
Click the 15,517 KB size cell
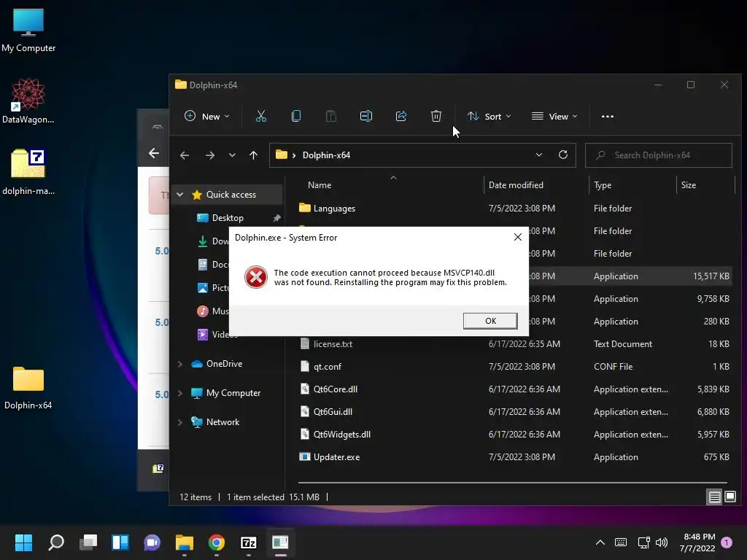(x=711, y=276)
